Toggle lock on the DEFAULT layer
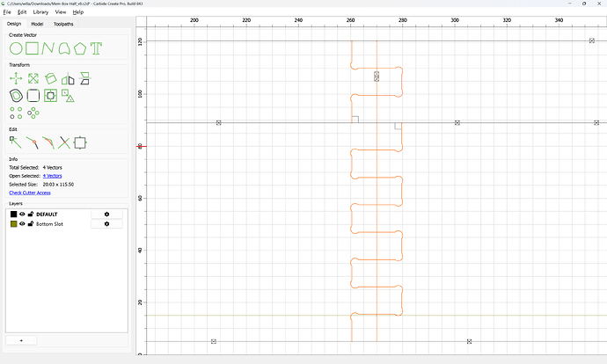 31,214
